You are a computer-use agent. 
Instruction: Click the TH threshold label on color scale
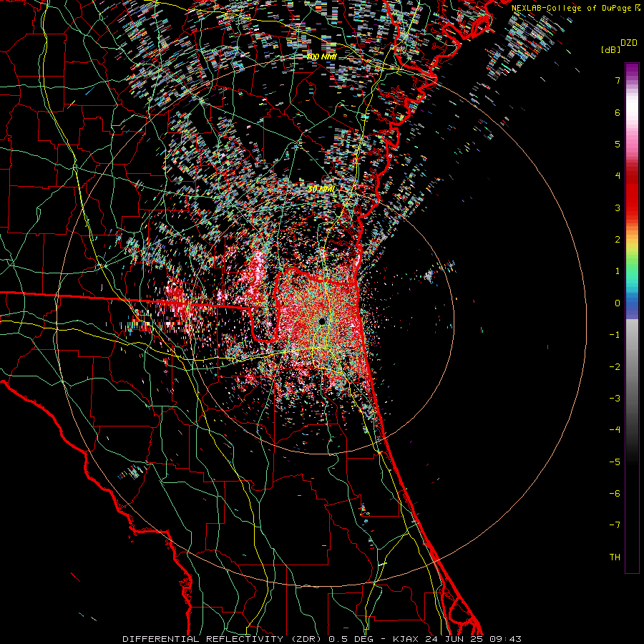[x=615, y=557]
